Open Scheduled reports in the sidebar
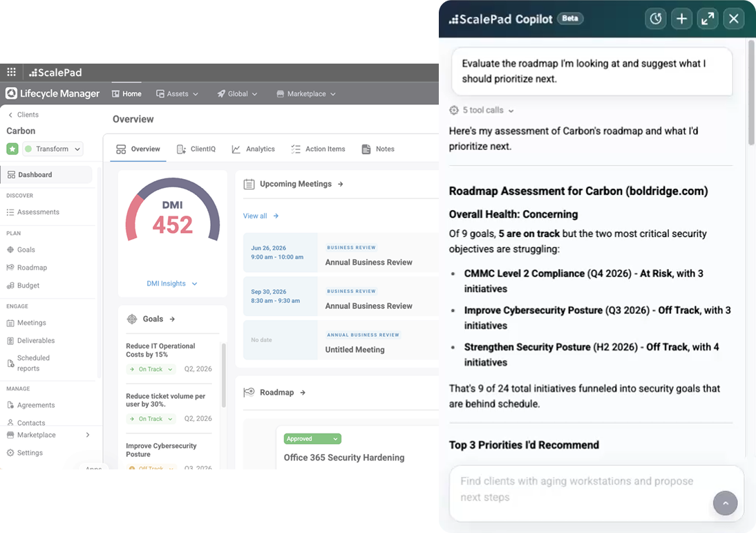The image size is (756, 533). pos(28,363)
